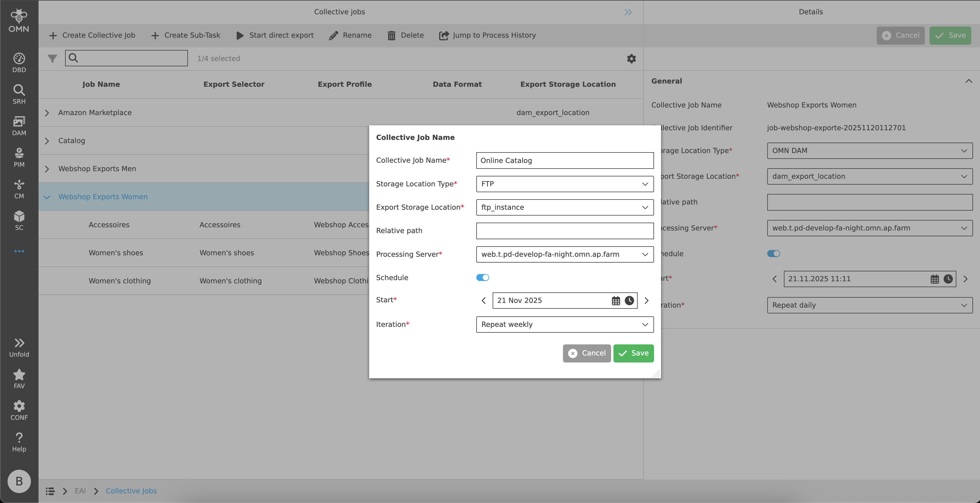Collapse the General section chevron
Viewport: 980px width, 503px height.
968,81
